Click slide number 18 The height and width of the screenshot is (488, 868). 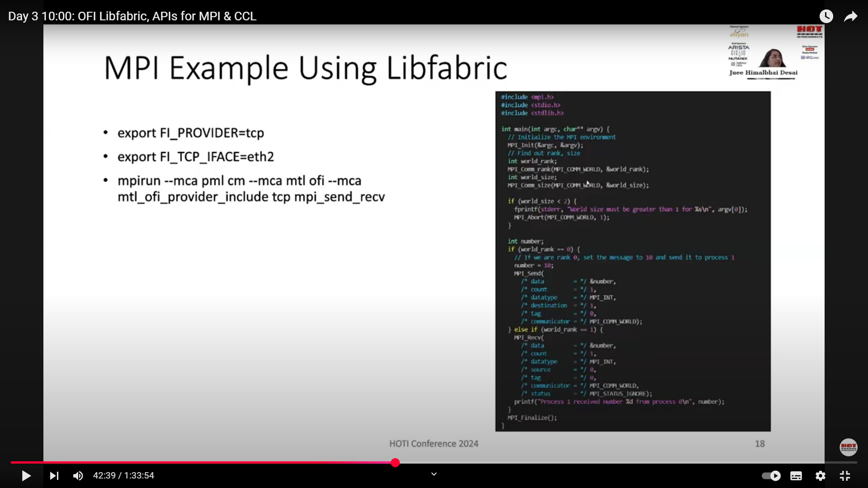[760, 444]
